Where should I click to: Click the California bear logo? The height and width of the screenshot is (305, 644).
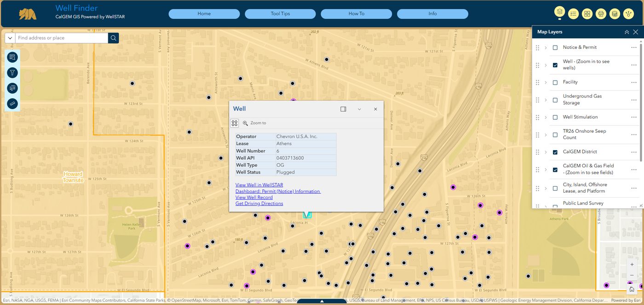[x=28, y=14]
